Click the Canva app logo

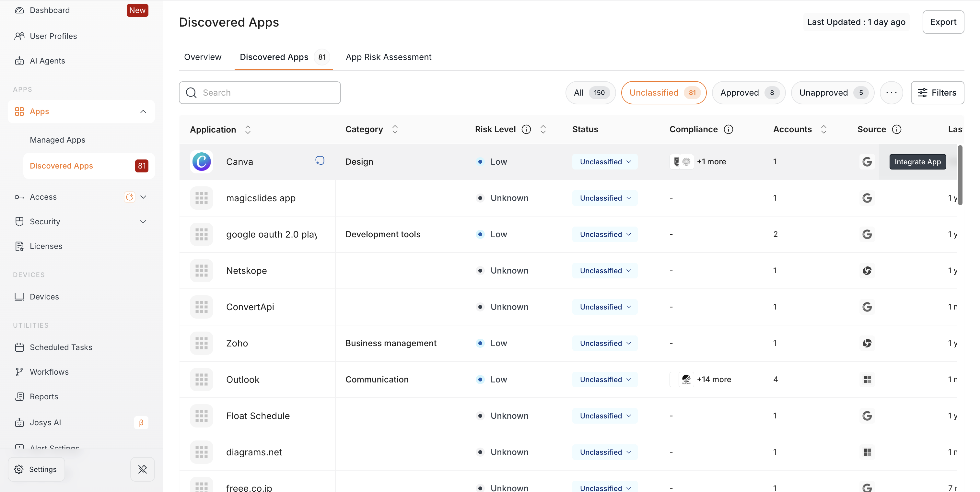pos(202,162)
